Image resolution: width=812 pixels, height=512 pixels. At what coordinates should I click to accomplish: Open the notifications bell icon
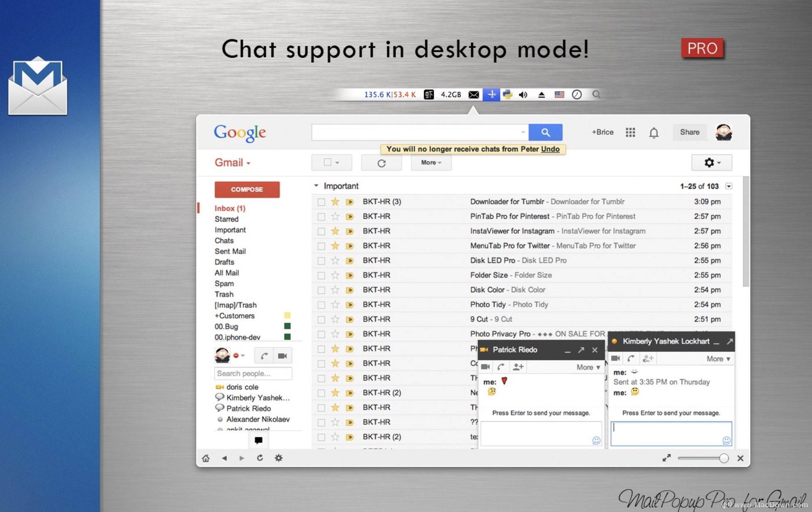tap(654, 133)
